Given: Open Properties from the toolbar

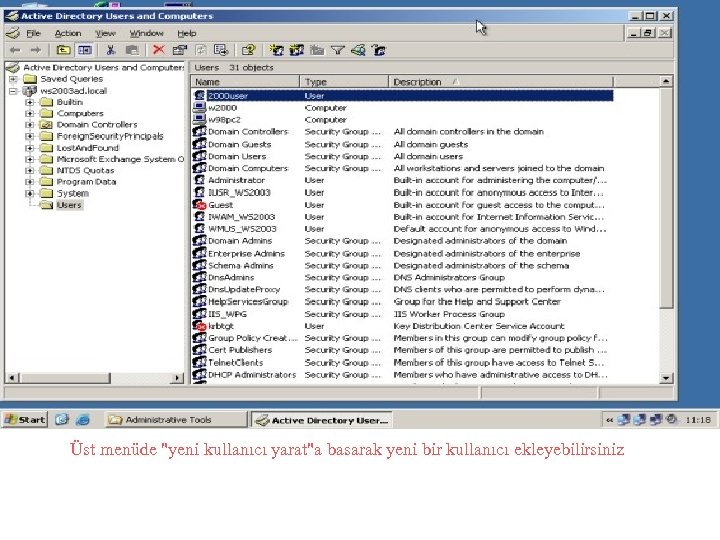Looking at the screenshot, I should pos(180,50).
